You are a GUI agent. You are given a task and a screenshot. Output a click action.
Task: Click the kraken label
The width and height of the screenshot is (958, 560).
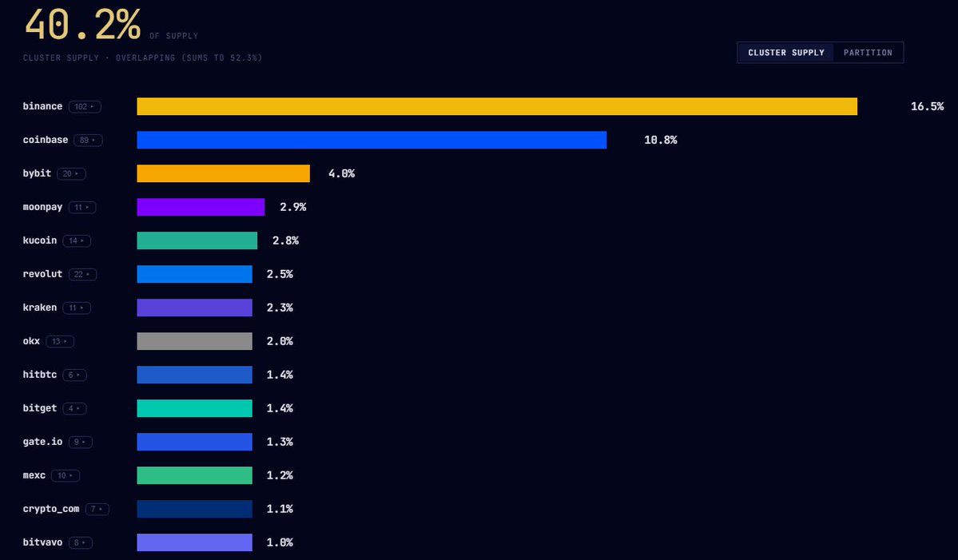[x=40, y=308]
